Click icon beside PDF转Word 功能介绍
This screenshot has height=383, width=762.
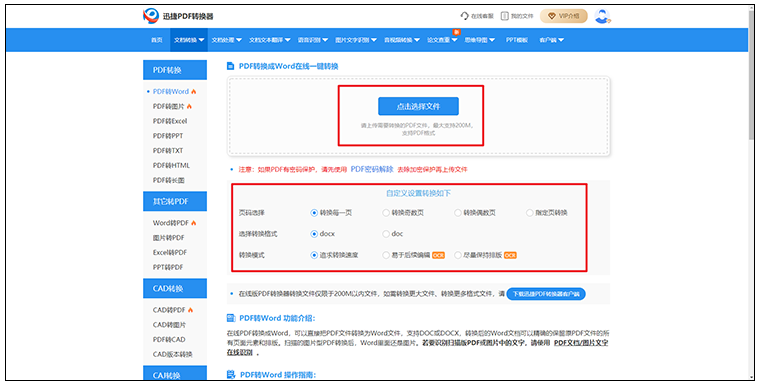[x=231, y=318]
